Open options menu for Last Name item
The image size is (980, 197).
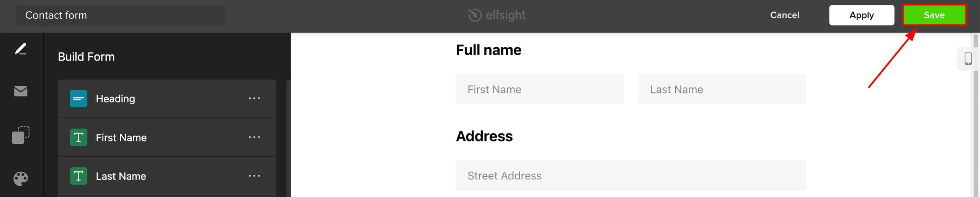(x=254, y=176)
